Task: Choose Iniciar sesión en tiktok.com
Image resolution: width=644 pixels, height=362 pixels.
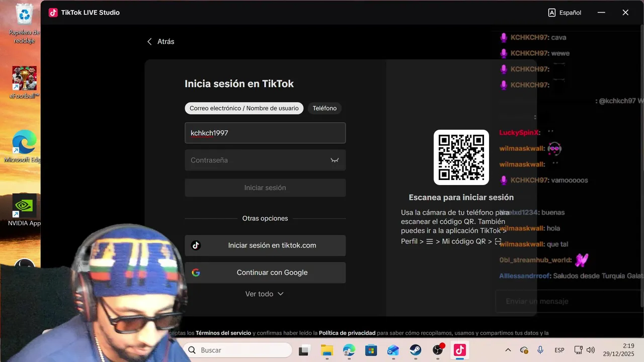Action: (x=265, y=245)
